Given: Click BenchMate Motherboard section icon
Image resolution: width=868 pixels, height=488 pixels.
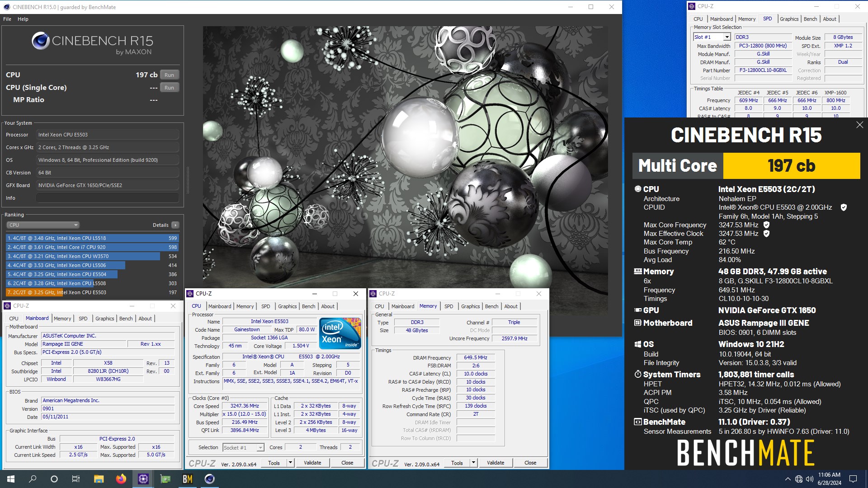Looking at the screenshot, I should (638, 323).
